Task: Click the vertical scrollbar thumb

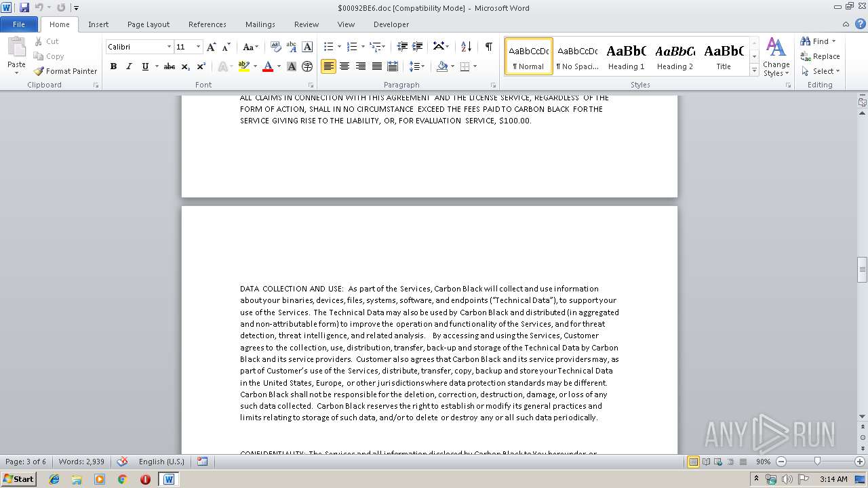Action: (862, 269)
